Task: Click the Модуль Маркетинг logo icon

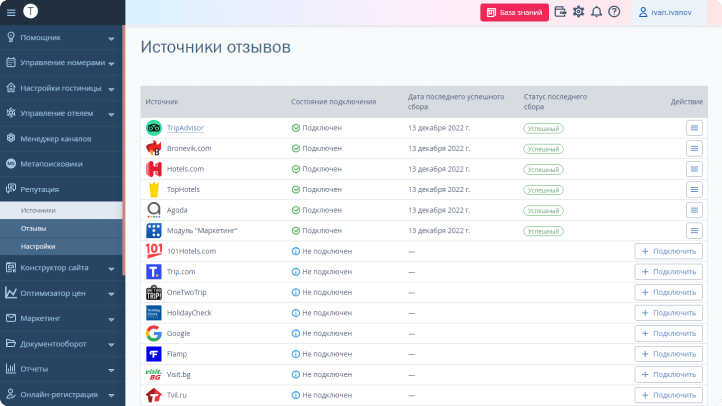Action: 154,231
